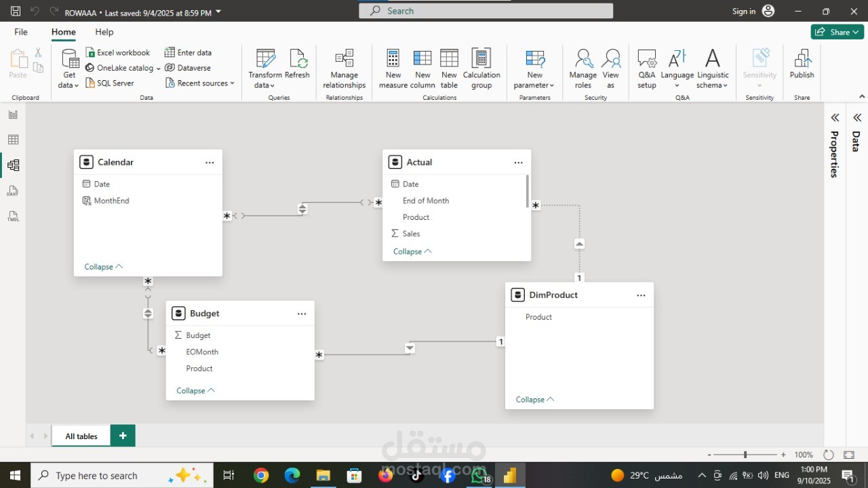Publish the report
Screen dimensions: 868x488
[x=802, y=65]
